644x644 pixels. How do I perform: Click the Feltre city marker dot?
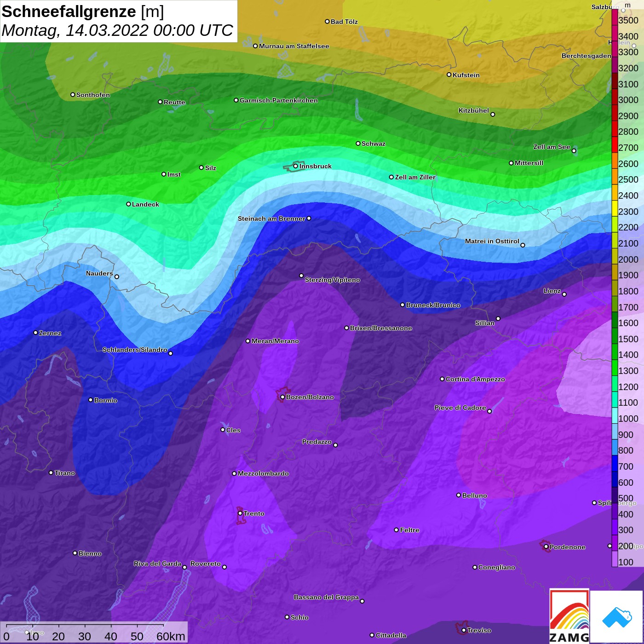tap(397, 530)
